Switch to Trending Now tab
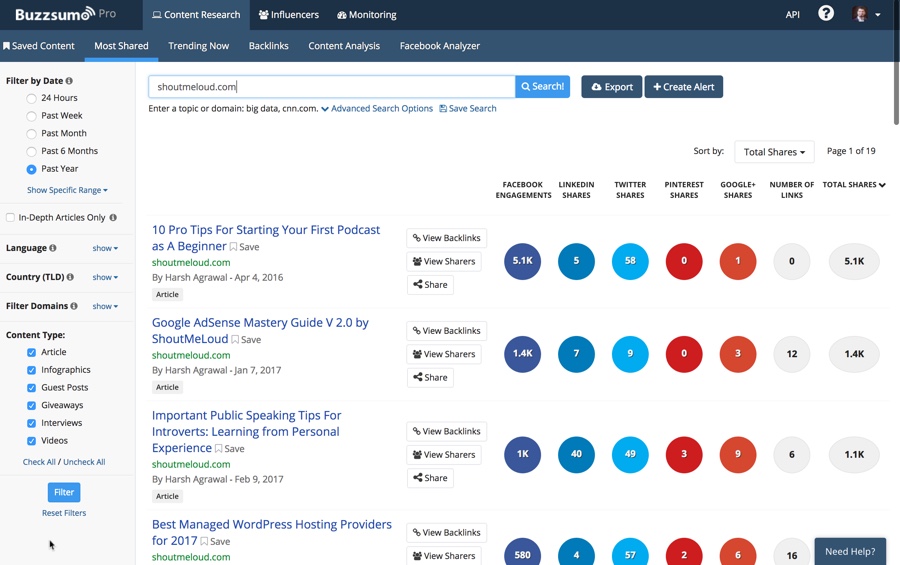Screen dimensions: 900x565 point(199,46)
